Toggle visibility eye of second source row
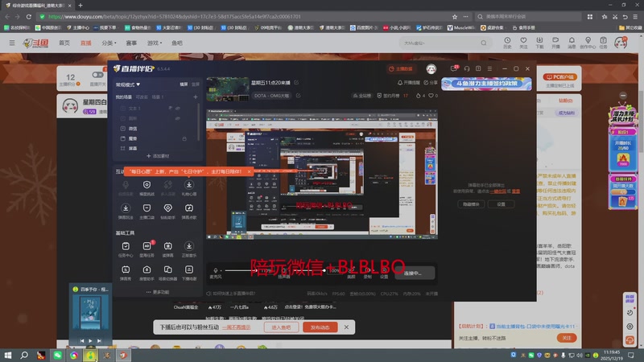Screen dimensions: 644x362 (178, 118)
